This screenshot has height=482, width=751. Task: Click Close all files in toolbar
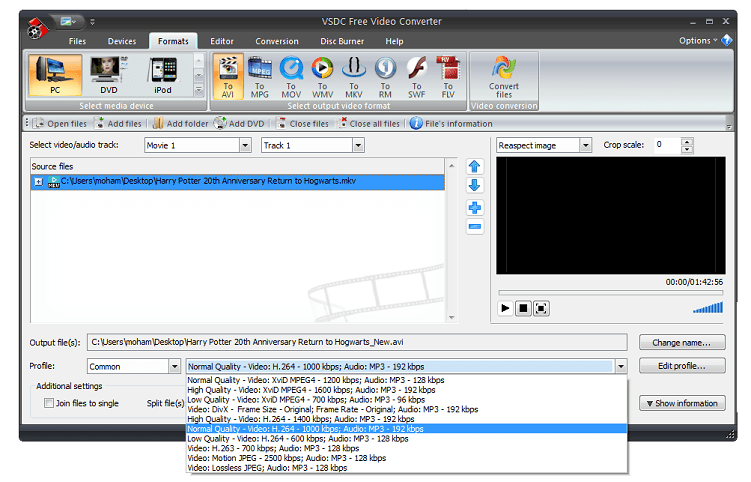click(x=369, y=124)
